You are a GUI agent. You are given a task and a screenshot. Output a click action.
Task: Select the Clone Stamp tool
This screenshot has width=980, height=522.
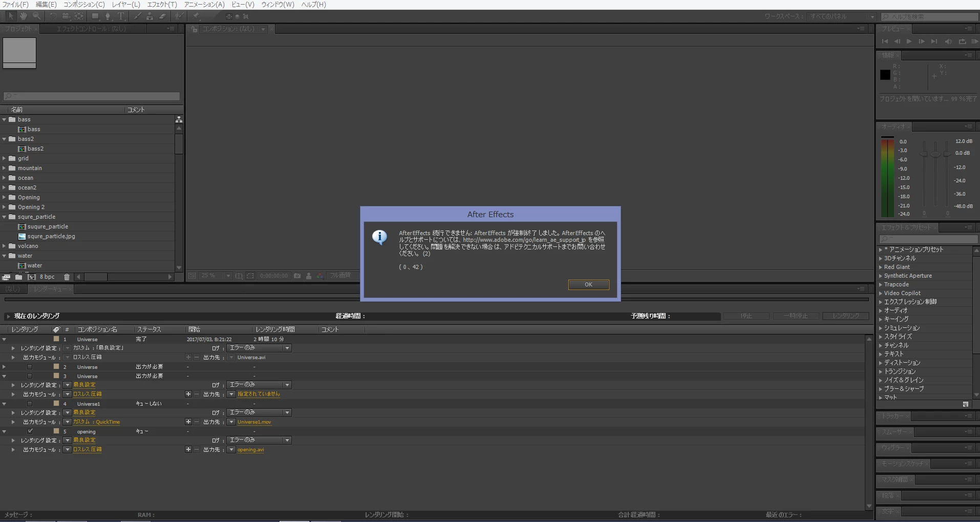click(150, 16)
